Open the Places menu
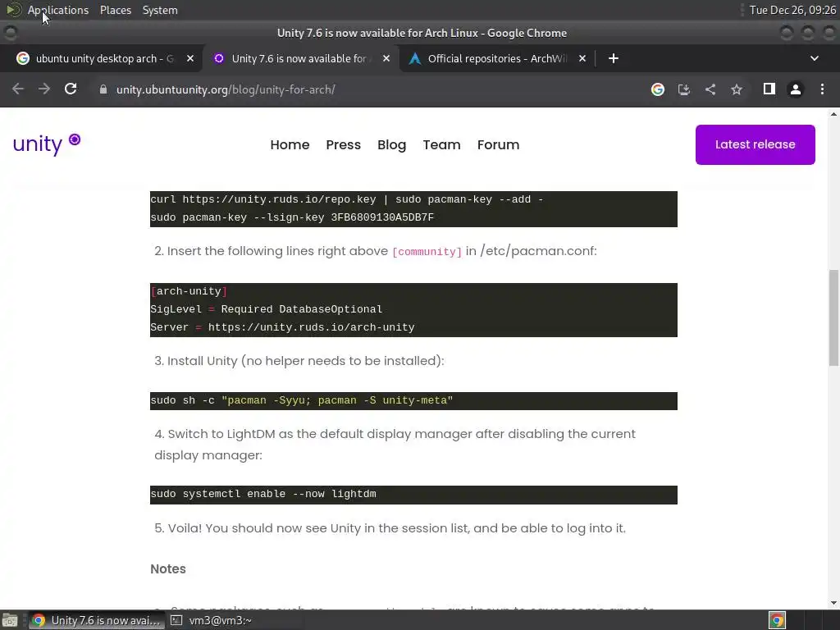Image resolution: width=840 pixels, height=630 pixels. 115,10
